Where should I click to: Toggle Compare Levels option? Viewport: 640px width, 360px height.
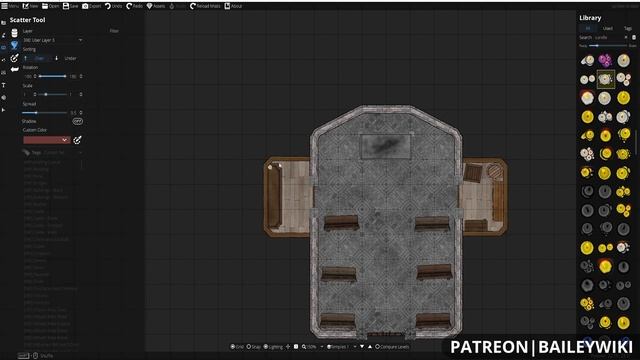click(392, 347)
